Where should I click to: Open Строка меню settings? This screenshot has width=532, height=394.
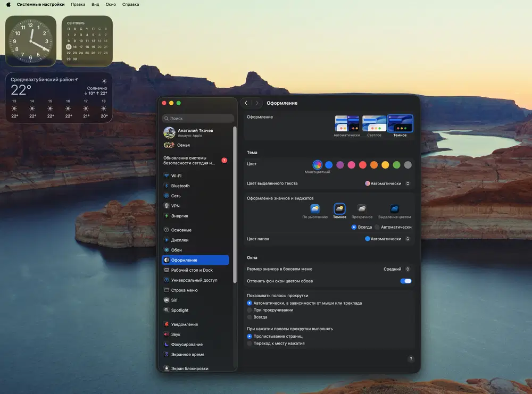tap(195, 290)
